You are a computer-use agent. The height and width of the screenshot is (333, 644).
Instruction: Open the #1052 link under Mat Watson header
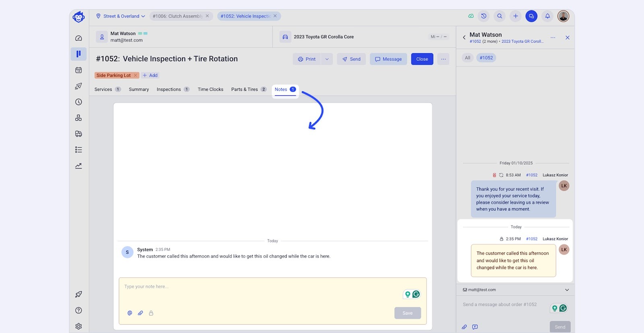(475, 41)
